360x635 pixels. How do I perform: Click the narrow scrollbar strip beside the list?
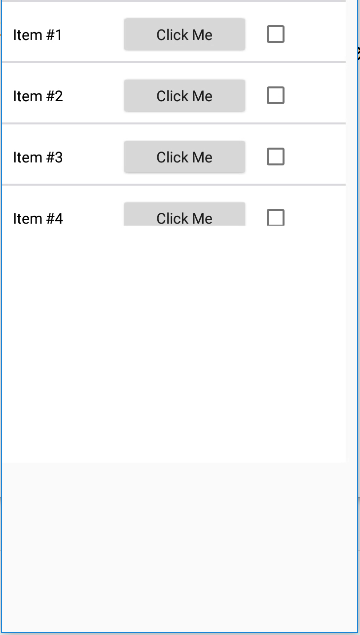coord(351,231)
